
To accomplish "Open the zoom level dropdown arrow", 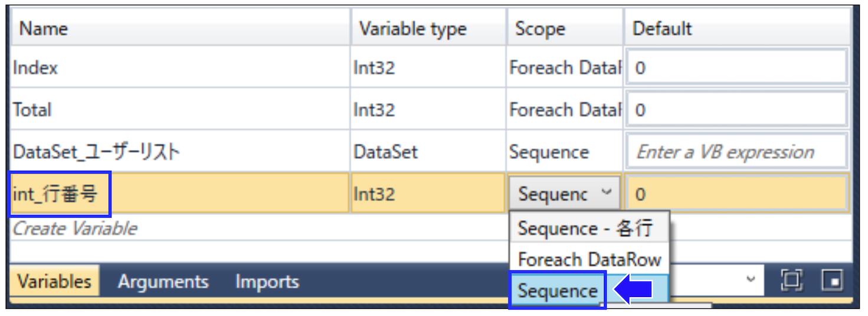I will (751, 279).
